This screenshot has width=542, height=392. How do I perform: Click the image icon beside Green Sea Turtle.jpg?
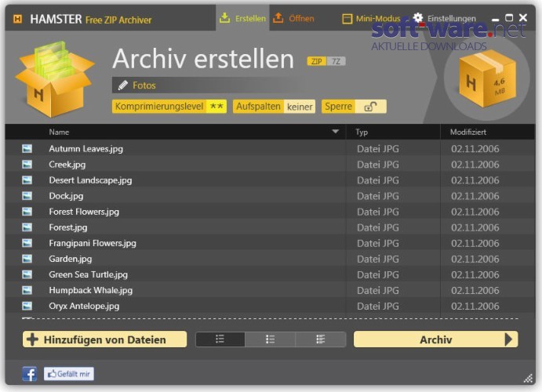click(x=27, y=274)
